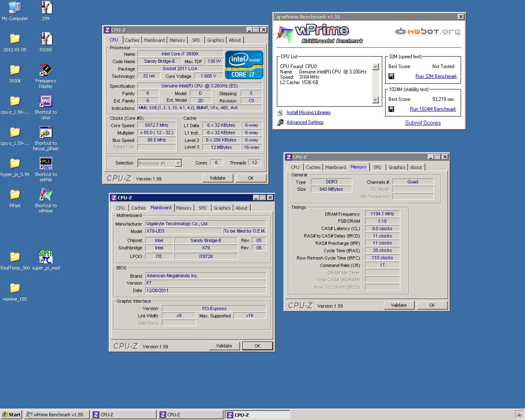Image resolution: width=525 pixels, height=420 pixels.
Task: Switch to CPU tab in CPU-Z Memory window
Action: coord(295,167)
